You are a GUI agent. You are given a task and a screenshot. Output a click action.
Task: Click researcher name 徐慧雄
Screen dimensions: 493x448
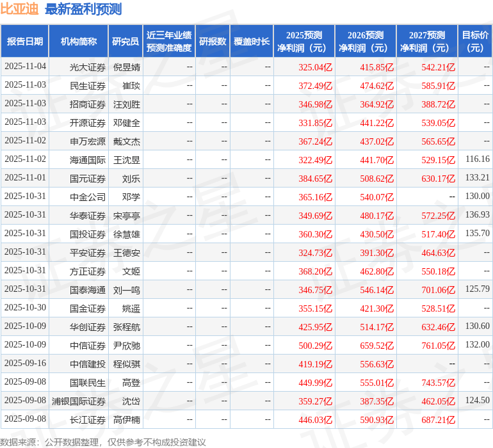[127, 234]
